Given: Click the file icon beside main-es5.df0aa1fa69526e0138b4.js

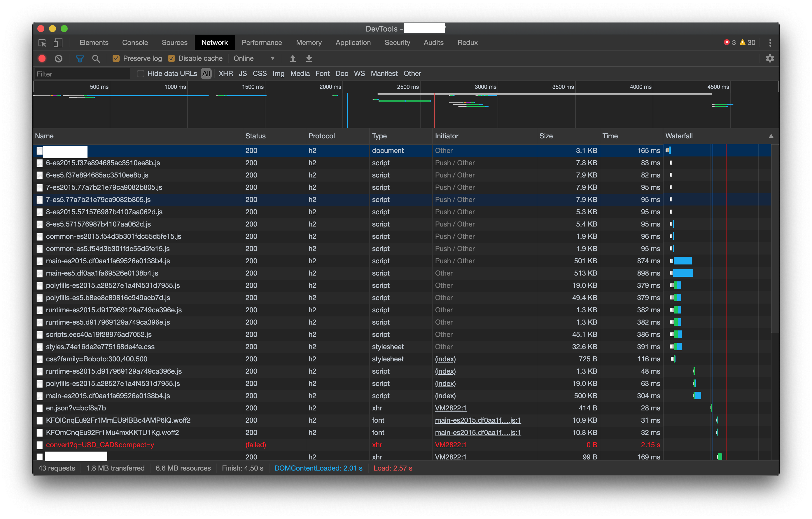Looking at the screenshot, I should pyautogui.click(x=40, y=273).
